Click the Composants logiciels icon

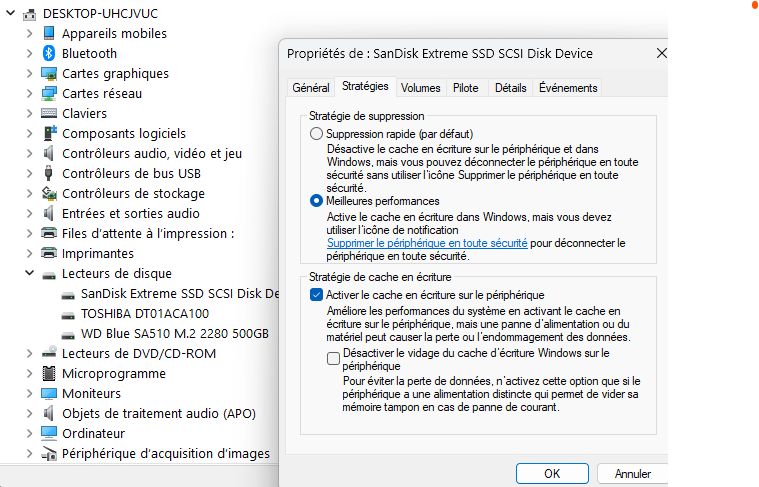click(x=50, y=133)
